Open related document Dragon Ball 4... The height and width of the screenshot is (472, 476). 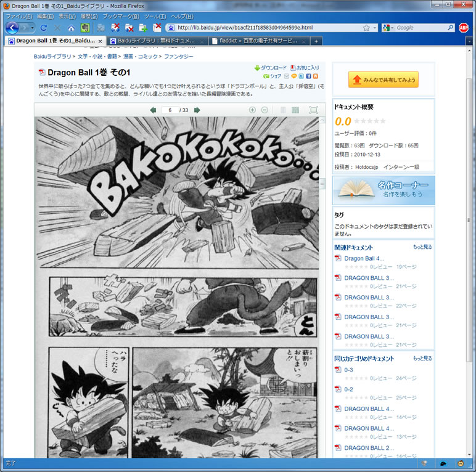point(364,258)
